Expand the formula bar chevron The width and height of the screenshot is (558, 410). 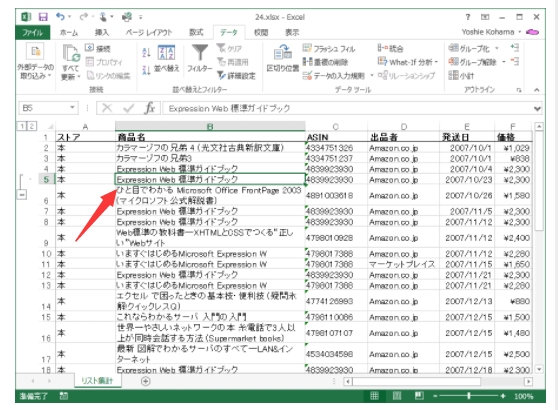pos(537,109)
